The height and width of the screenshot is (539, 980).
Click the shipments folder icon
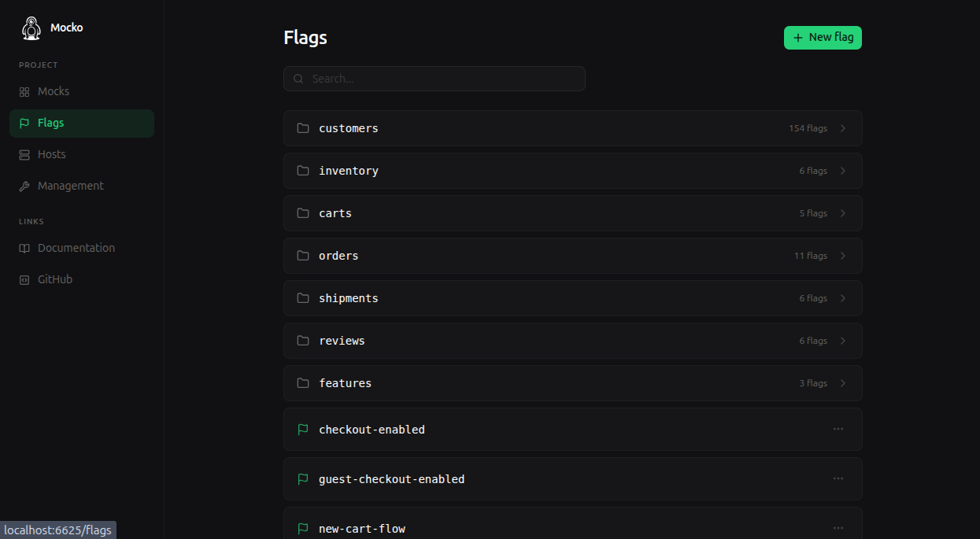click(303, 298)
